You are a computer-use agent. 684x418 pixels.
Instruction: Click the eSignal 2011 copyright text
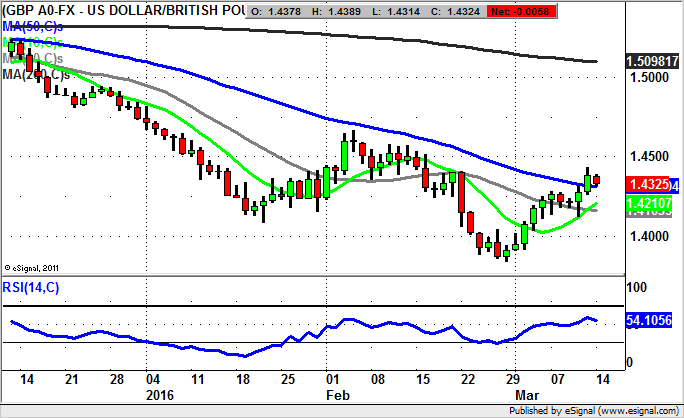(32, 268)
